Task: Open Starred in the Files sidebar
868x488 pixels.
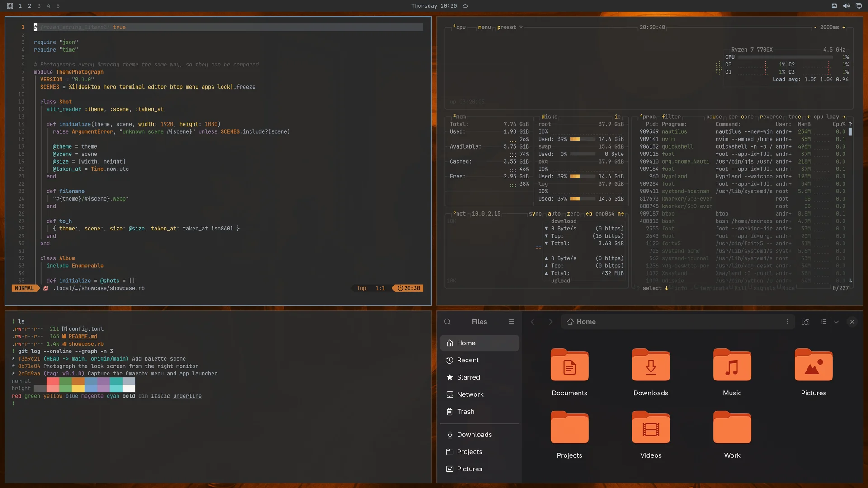Action: pos(480,377)
